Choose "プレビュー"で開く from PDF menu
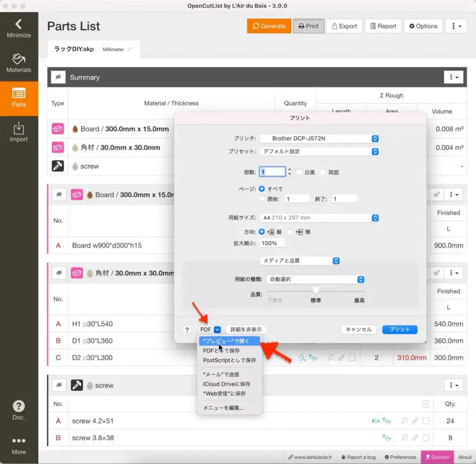Screen dimensions: 476x464 [230, 341]
